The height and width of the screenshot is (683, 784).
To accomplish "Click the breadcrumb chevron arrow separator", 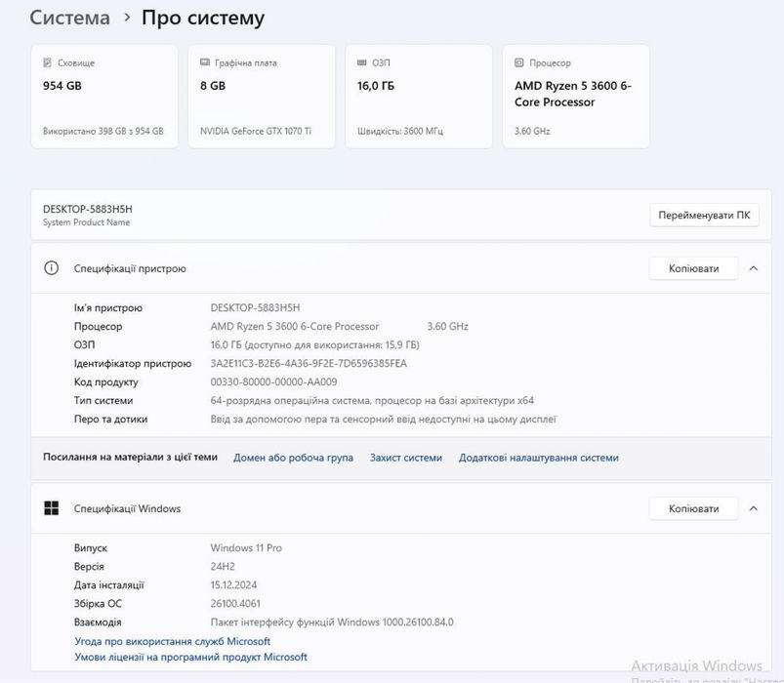I will click(x=127, y=19).
